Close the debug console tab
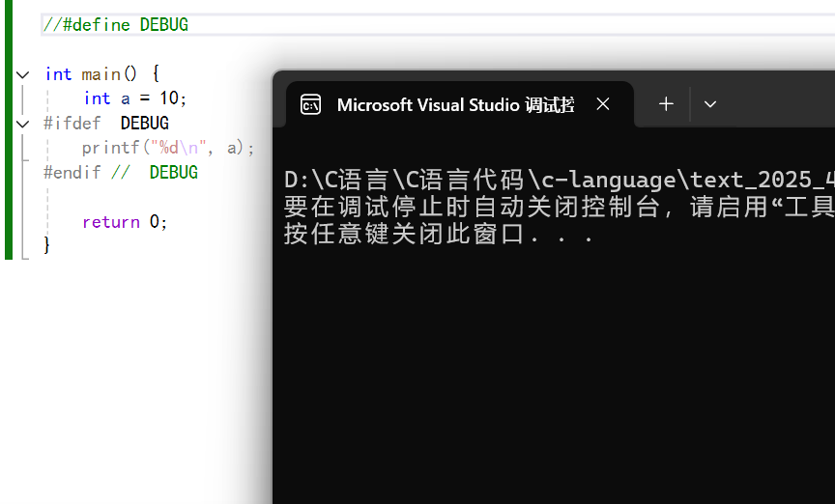This screenshot has width=835, height=504. [x=603, y=103]
